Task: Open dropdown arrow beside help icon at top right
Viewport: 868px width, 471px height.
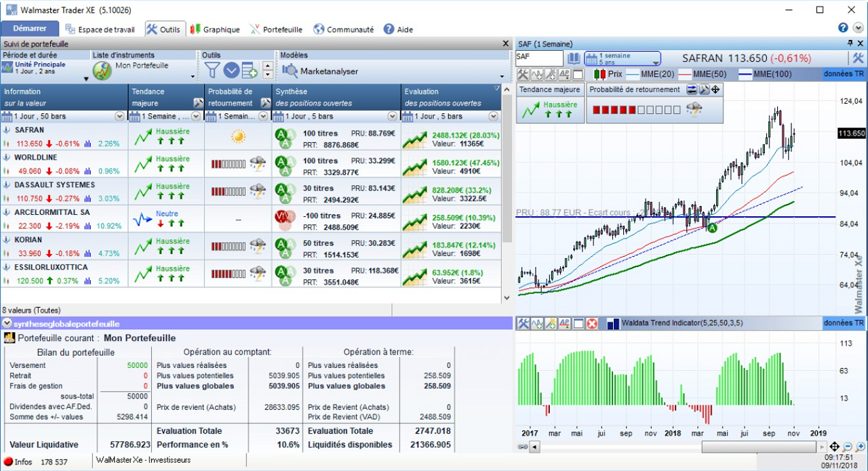Action: [859, 28]
